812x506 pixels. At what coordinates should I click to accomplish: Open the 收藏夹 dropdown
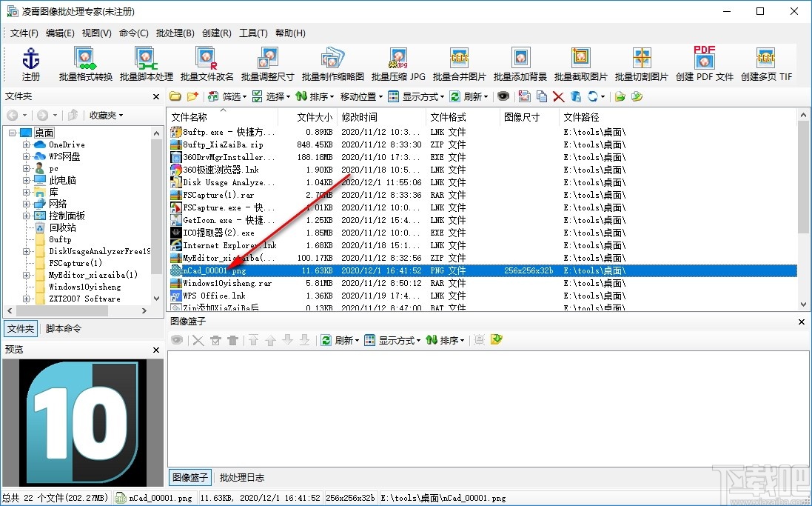[x=106, y=115]
